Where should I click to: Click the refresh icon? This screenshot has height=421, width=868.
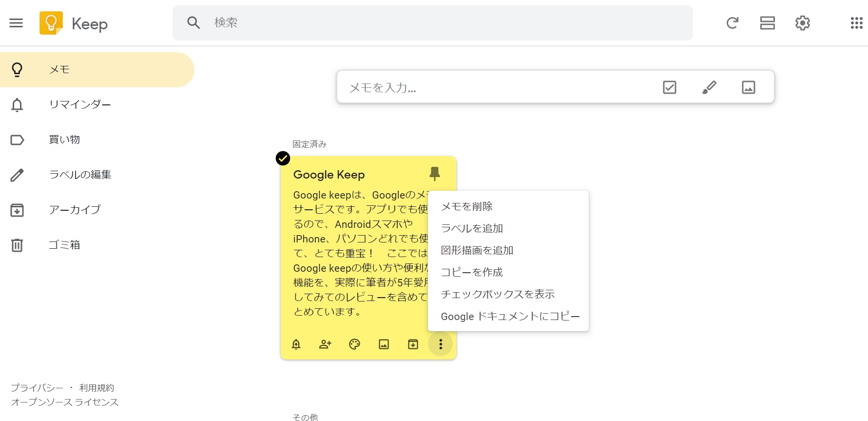point(732,23)
